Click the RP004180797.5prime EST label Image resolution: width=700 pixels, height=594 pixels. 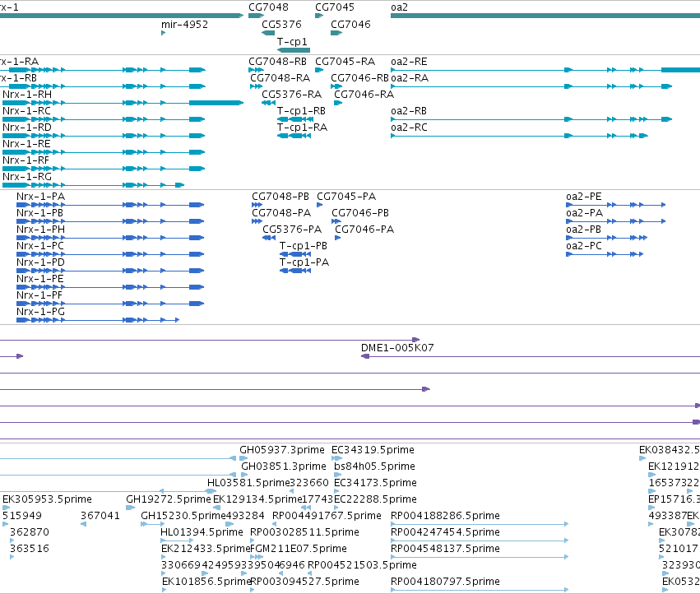click(x=445, y=582)
